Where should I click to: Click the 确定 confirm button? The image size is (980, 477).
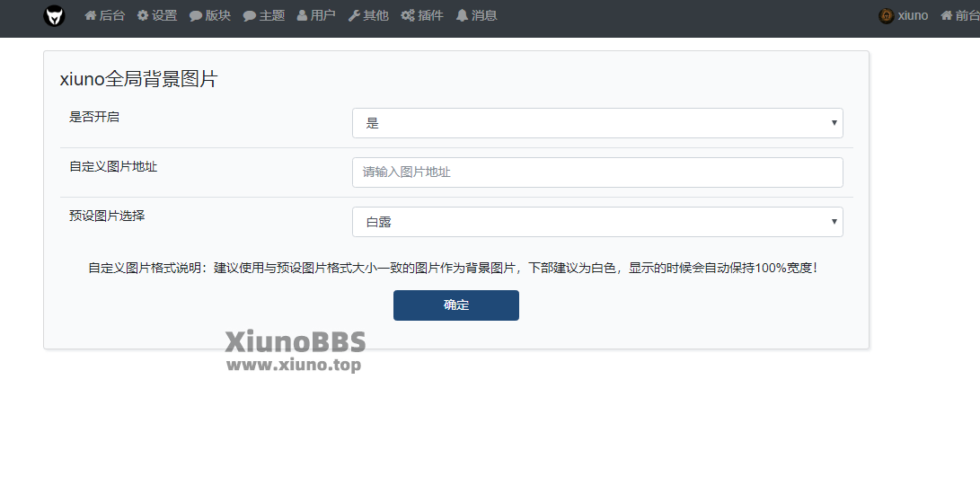pyautogui.click(x=456, y=305)
